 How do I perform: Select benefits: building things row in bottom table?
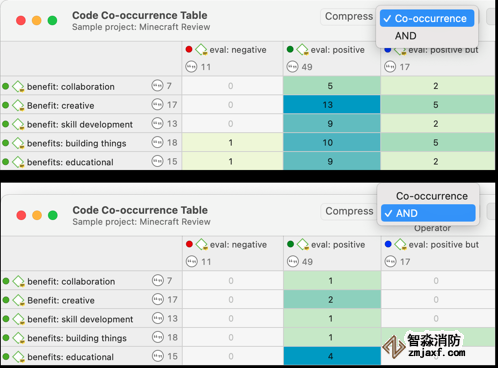[91, 338]
